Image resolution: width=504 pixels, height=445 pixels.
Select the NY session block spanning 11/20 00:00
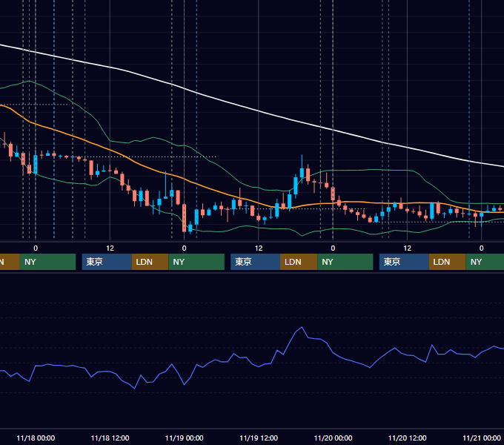tap(345, 262)
